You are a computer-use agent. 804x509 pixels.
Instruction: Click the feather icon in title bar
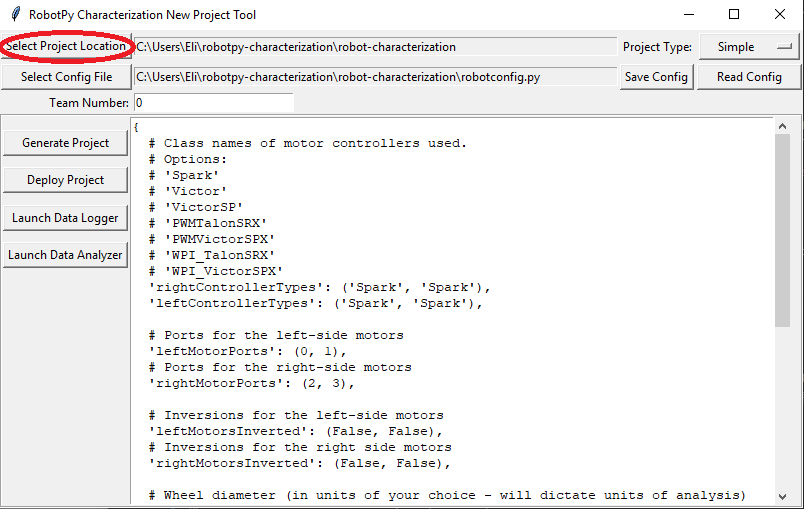click(x=15, y=14)
